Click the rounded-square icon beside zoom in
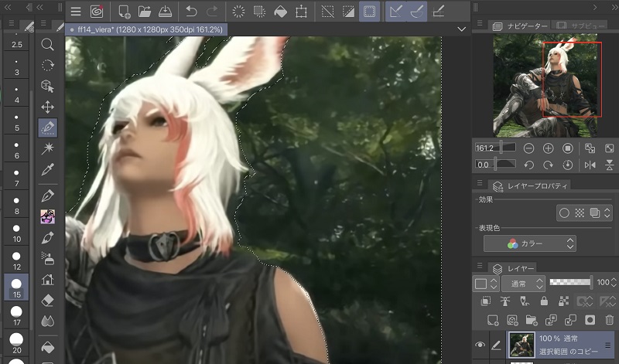Screen dimensions: 619x364 point(568,148)
